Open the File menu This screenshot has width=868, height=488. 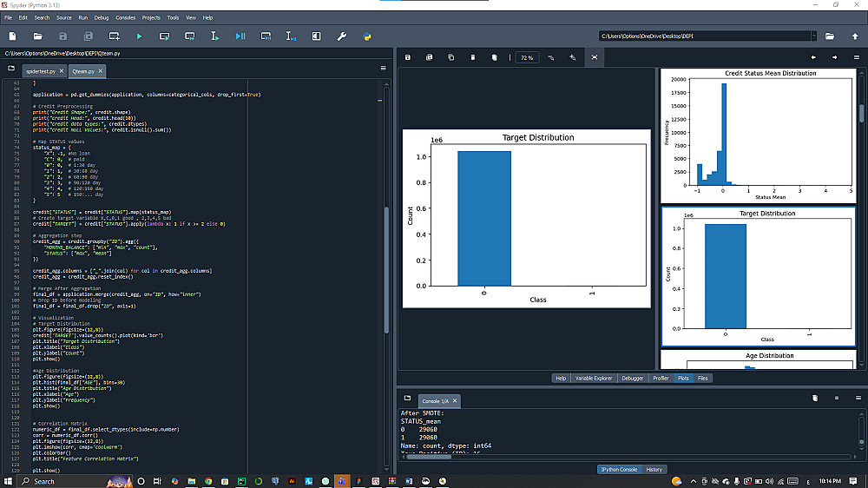tap(9, 17)
